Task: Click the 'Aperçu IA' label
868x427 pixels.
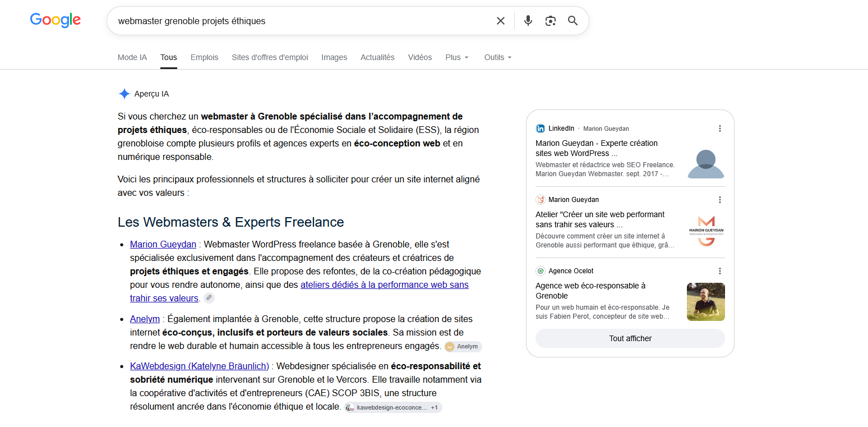Action: 151,94
